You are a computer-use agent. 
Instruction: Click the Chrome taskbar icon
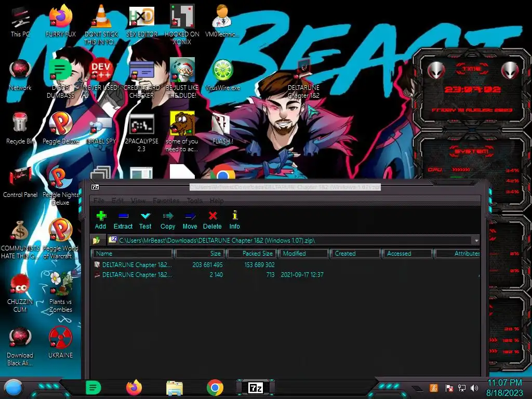tap(215, 388)
